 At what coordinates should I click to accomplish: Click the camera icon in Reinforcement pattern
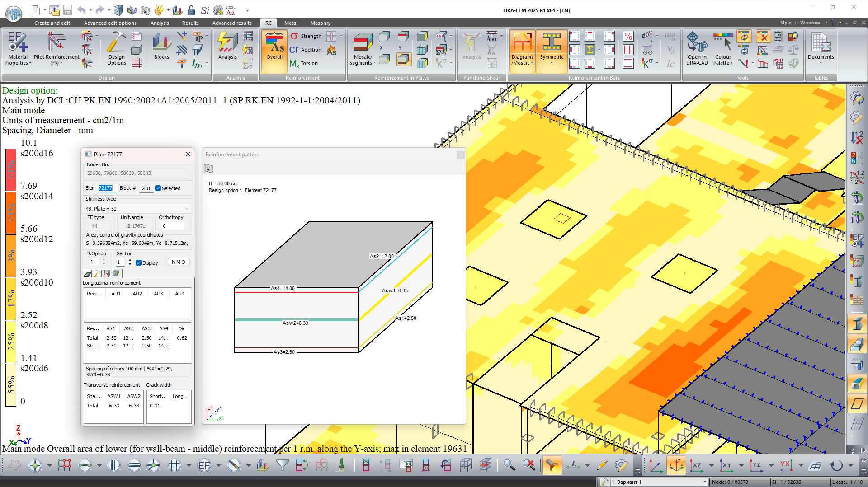point(209,169)
